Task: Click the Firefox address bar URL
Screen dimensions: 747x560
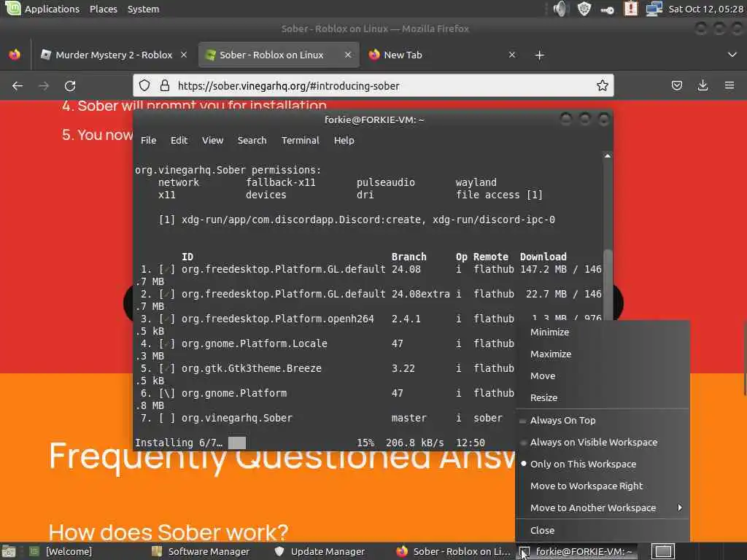Action: click(x=289, y=86)
